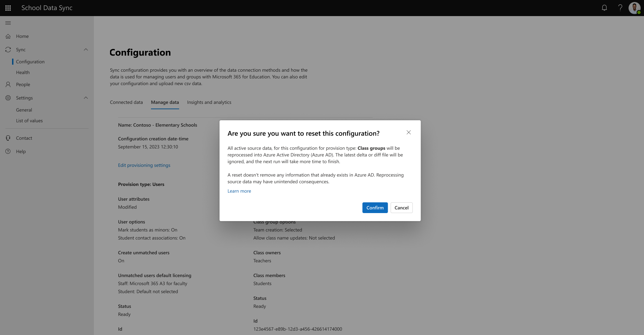Click 'Student: Default not selected' text
This screenshot has width=644, height=335.
coord(148,291)
